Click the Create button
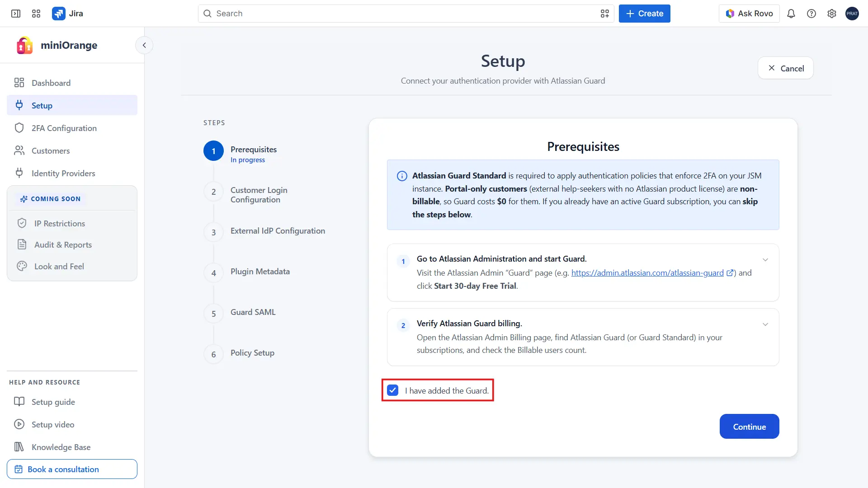 click(x=645, y=14)
